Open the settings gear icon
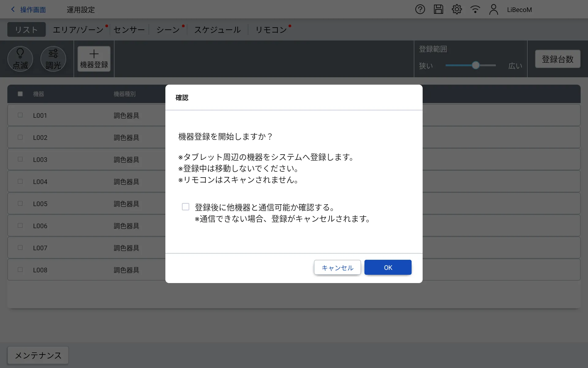The image size is (588, 368). click(457, 10)
